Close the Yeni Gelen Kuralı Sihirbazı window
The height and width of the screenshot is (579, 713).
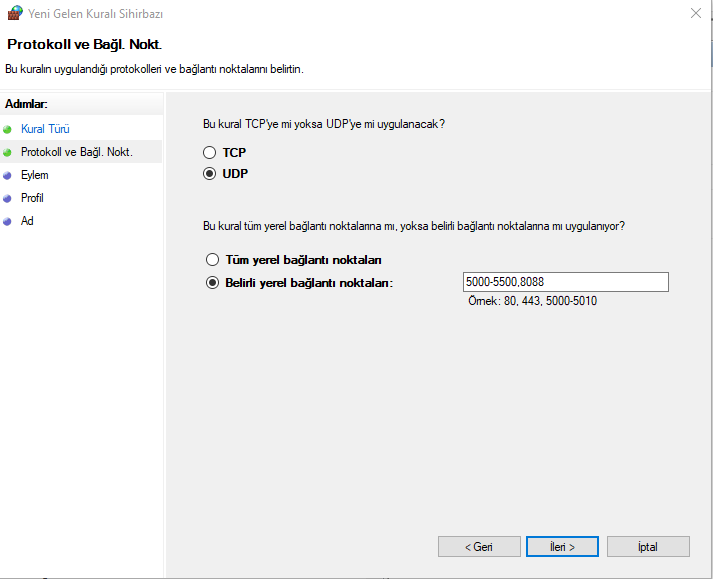[694, 14]
